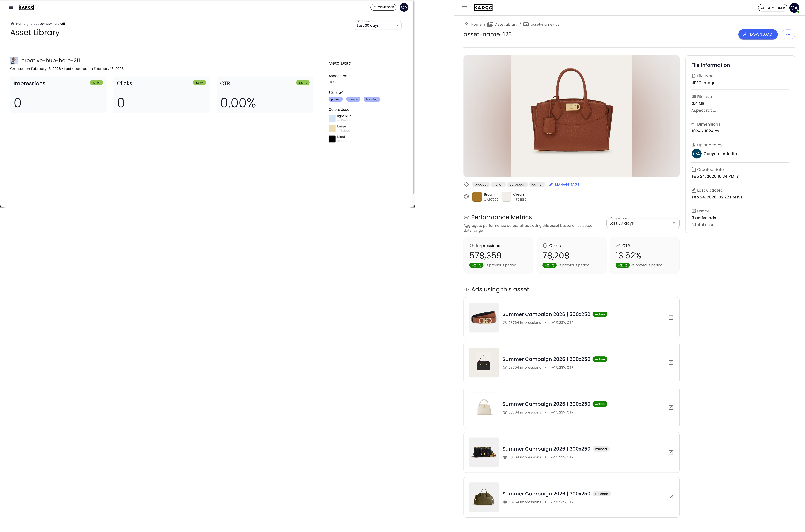805x532 pixels.
Task: Click the palette icon beside Brown swatch
Action: [466, 197]
